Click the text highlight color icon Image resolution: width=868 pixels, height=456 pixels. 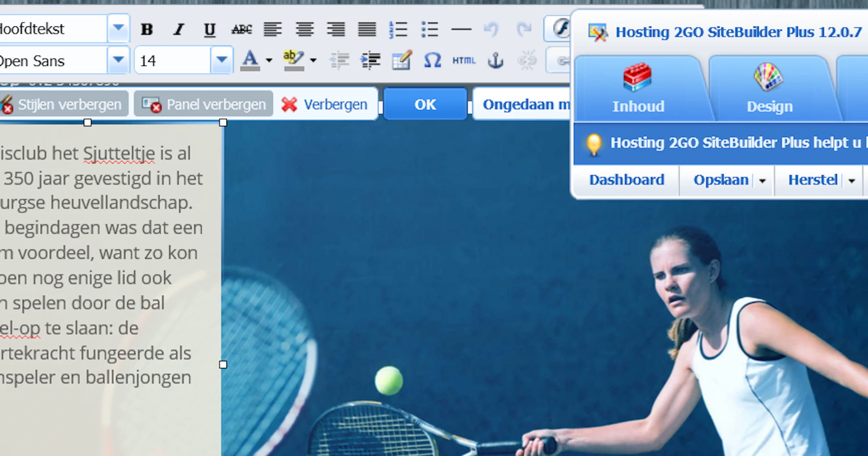click(x=294, y=60)
